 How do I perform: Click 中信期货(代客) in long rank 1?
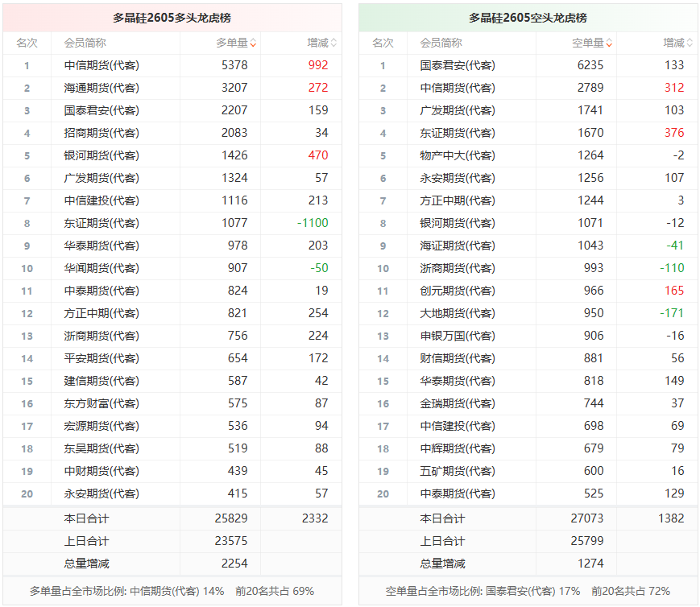point(101,65)
